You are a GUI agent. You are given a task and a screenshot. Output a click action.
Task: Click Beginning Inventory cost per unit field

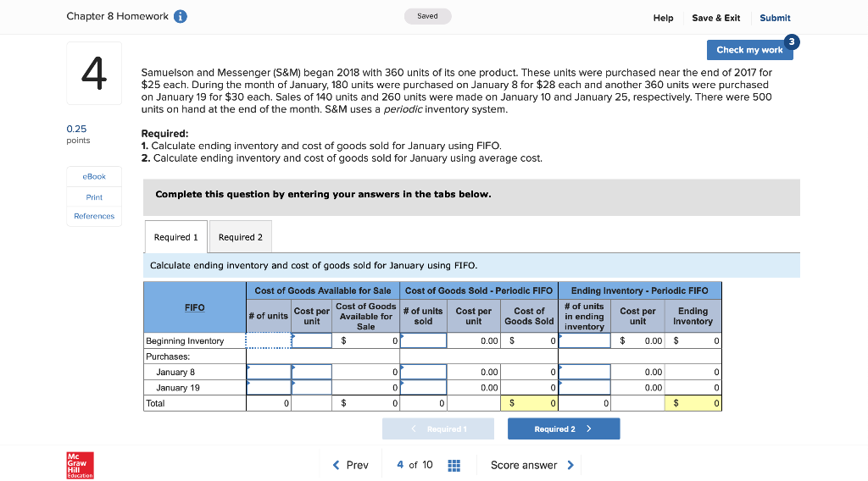pyautogui.click(x=312, y=340)
